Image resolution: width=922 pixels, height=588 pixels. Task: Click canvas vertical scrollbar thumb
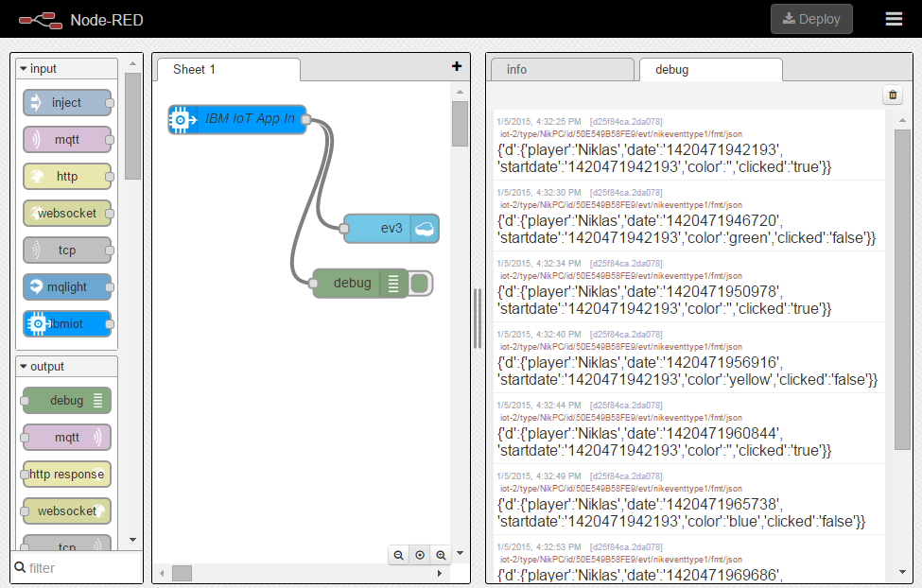coord(460,124)
